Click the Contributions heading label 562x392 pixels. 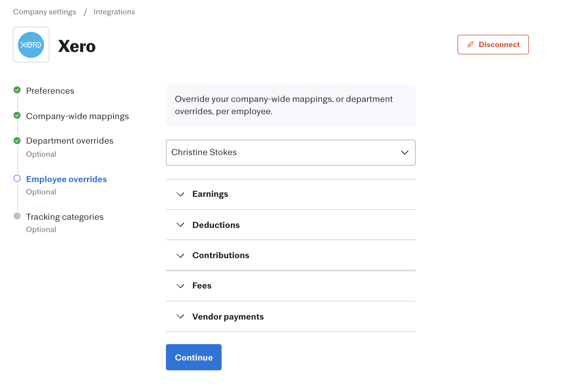(221, 255)
